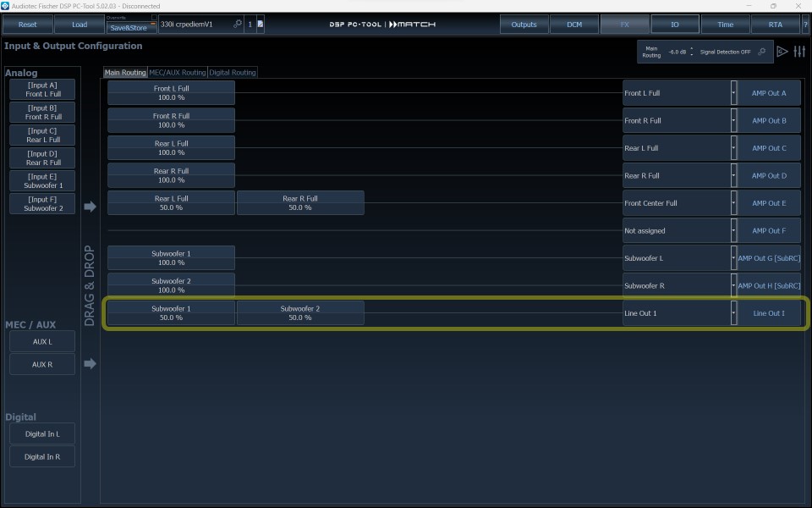Screen dimensions: 812x508
Task: Open the setup notes page icon
Action: click(x=260, y=24)
